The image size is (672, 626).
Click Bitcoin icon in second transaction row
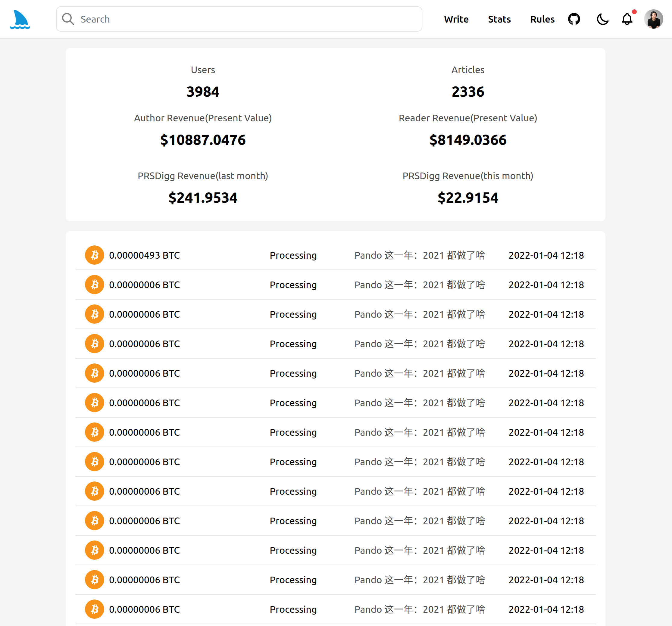coord(94,285)
